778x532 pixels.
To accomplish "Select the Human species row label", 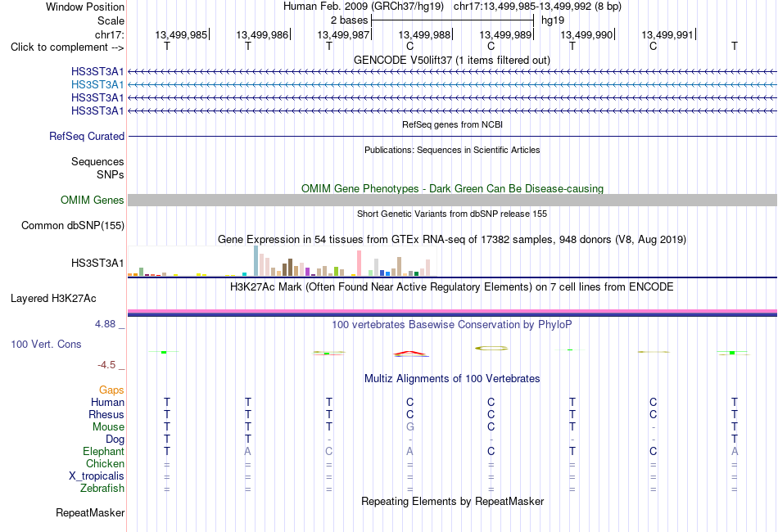I will (x=107, y=402).
